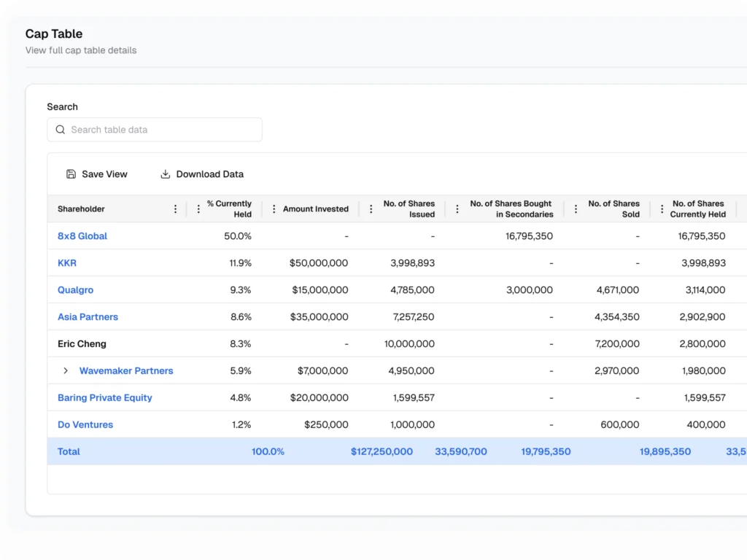Open Baring Private Equity details
The height and width of the screenshot is (560, 747).
105,397
